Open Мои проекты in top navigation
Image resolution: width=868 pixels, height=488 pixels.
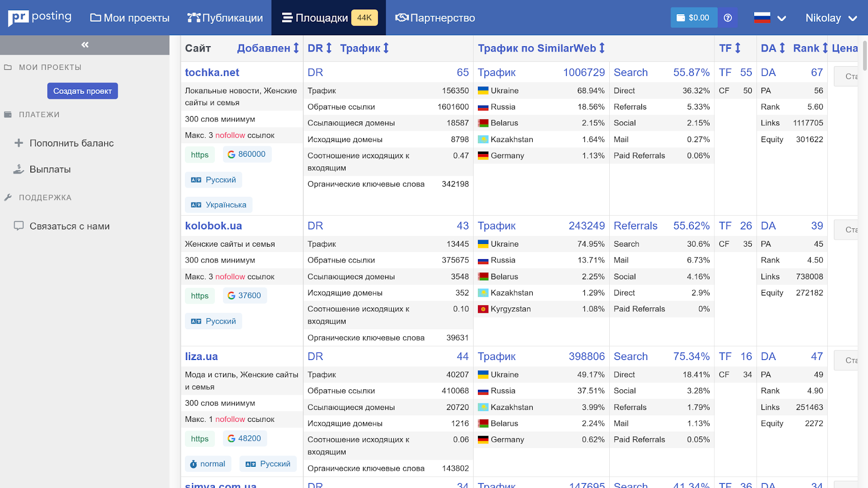130,18
